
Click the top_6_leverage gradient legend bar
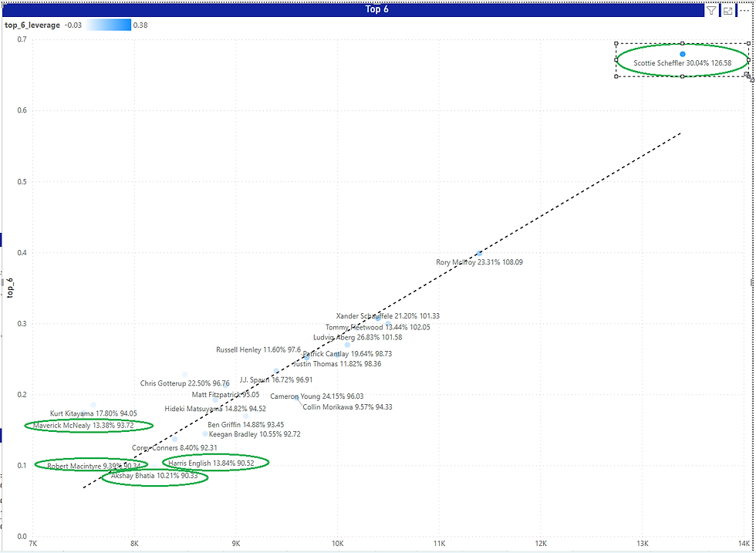tap(109, 25)
